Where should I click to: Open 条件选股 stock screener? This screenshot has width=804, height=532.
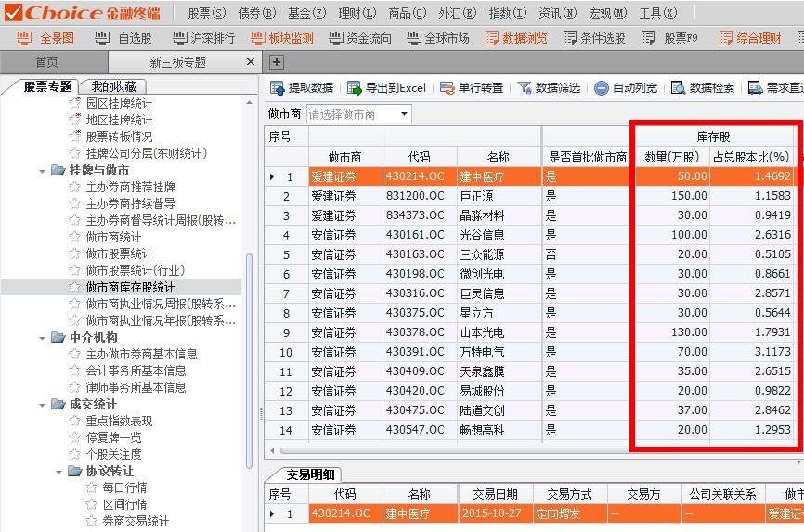pos(594,38)
